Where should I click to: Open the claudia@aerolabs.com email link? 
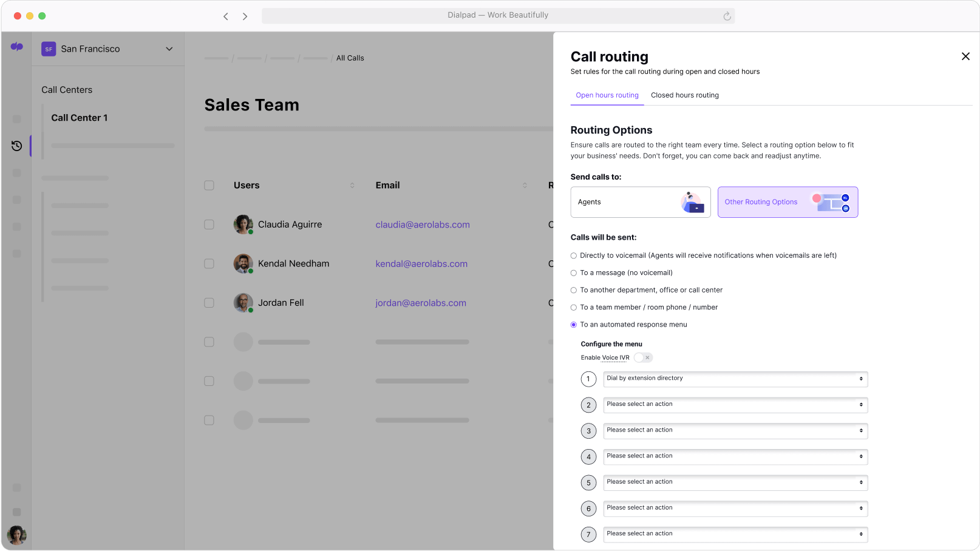[x=423, y=225]
